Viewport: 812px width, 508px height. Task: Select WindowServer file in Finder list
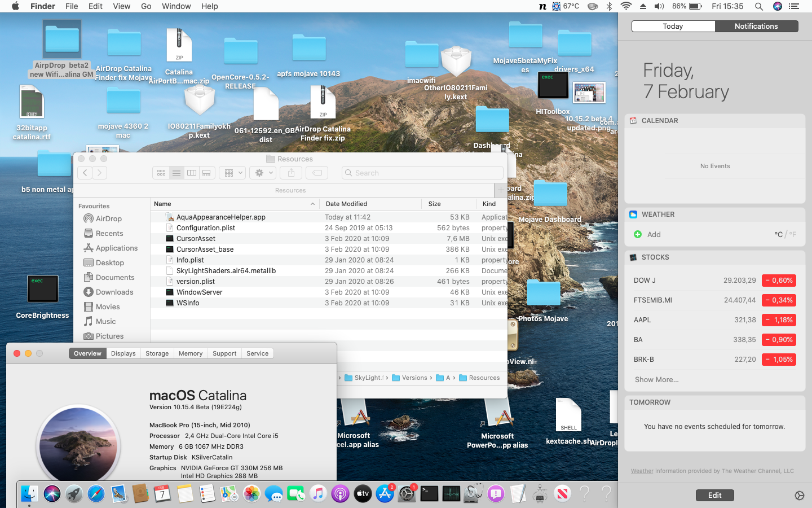click(329, 292)
